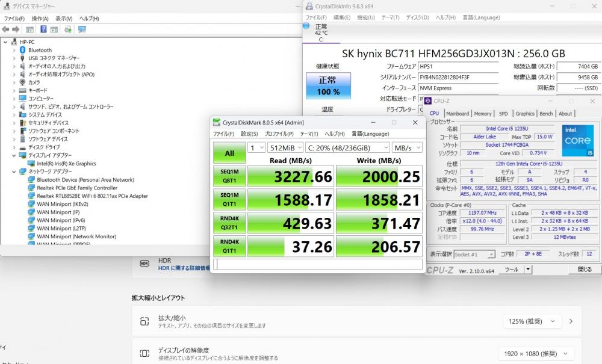
Task: Click the ディスク ドライブ drive icon
Action: (x=23, y=147)
